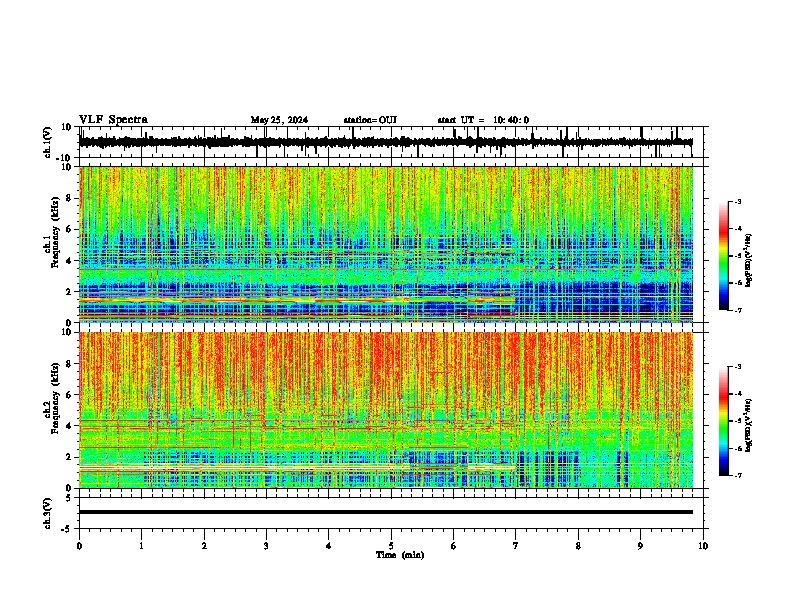Click the "2" minute tick on time axis

tap(204, 546)
